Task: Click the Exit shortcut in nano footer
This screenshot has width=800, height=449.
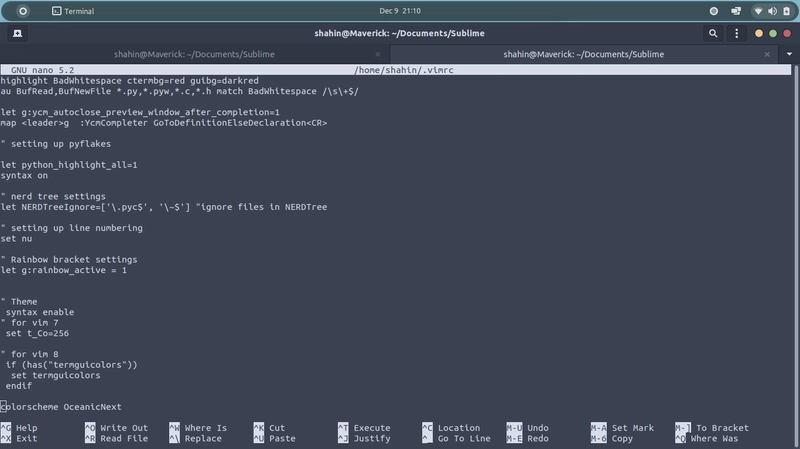Action: point(26,439)
